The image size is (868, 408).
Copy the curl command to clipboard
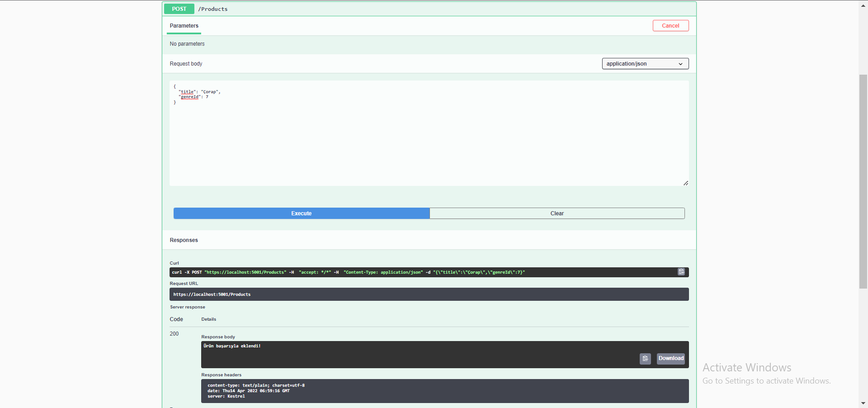[681, 272]
